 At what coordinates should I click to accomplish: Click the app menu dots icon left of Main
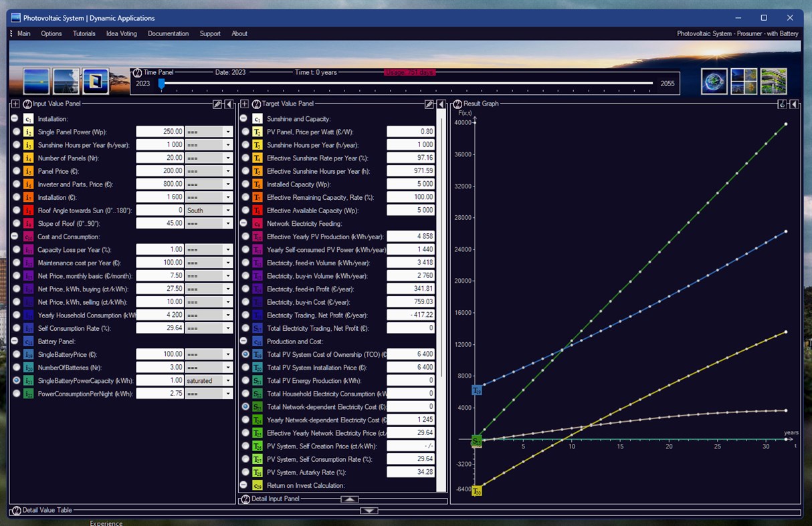[x=11, y=33]
